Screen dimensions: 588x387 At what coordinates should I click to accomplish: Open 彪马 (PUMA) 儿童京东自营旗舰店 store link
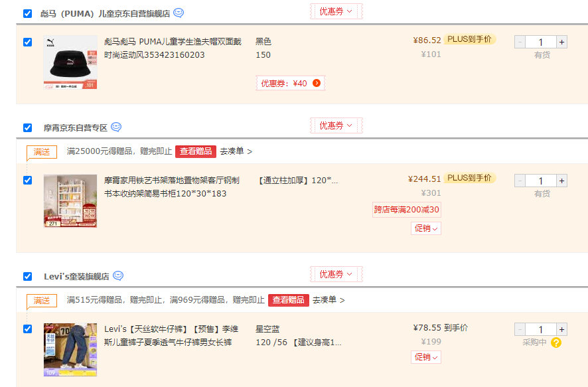(105, 13)
